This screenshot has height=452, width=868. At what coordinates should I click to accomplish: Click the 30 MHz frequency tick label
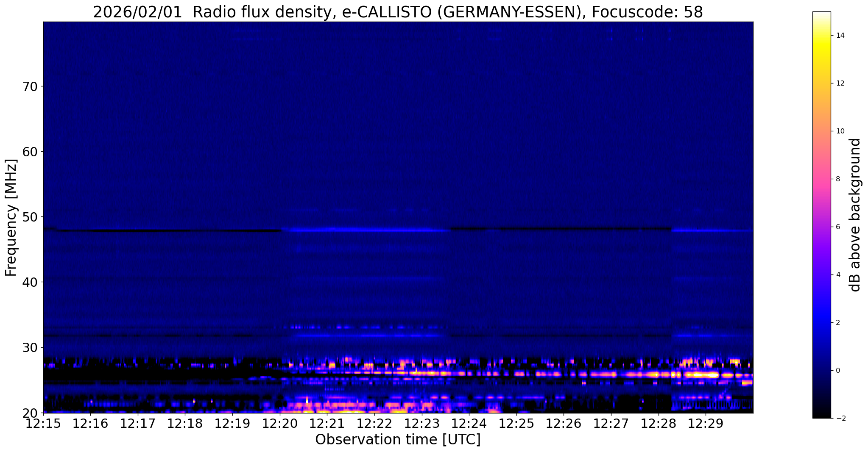coord(29,347)
